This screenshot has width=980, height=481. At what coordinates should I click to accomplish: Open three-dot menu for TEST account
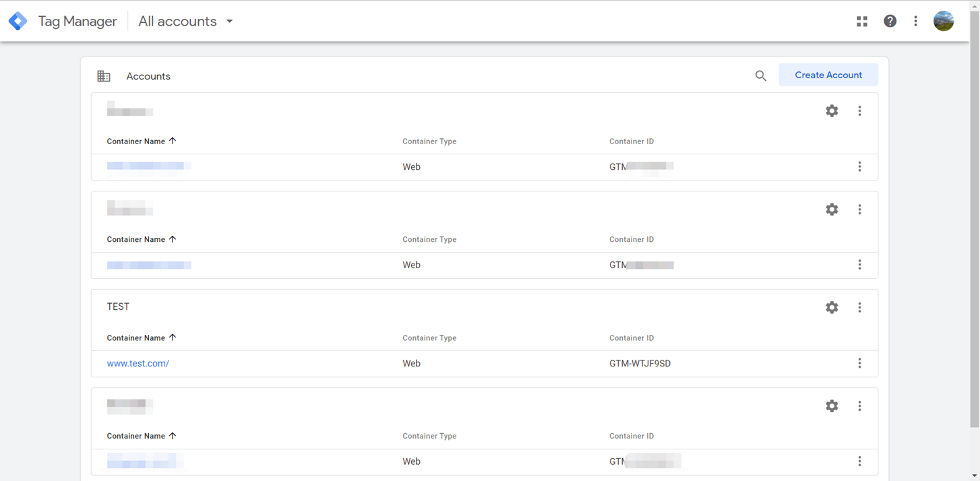[x=859, y=307]
